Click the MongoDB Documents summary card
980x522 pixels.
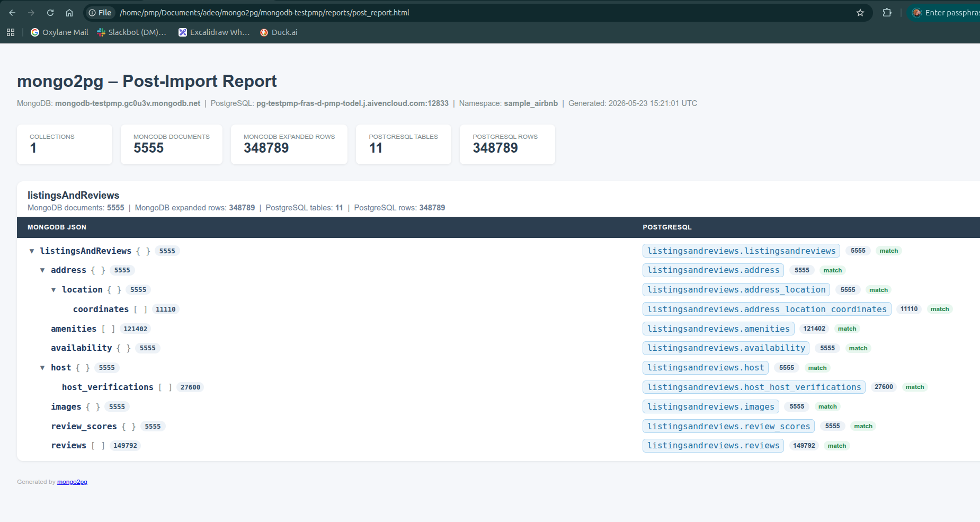click(x=172, y=144)
